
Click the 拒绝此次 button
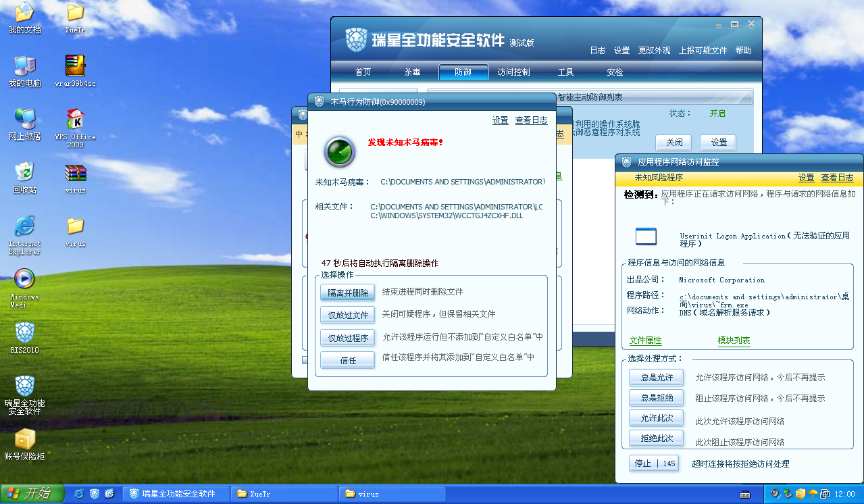pyautogui.click(x=657, y=438)
